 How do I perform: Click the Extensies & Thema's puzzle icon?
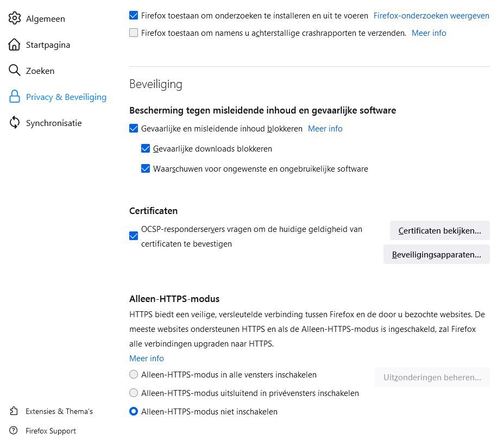tap(14, 411)
